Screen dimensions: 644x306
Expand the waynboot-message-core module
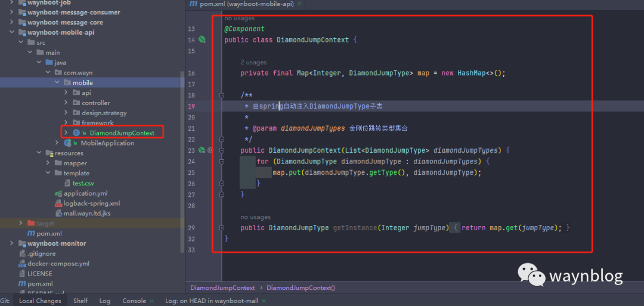(x=11, y=23)
